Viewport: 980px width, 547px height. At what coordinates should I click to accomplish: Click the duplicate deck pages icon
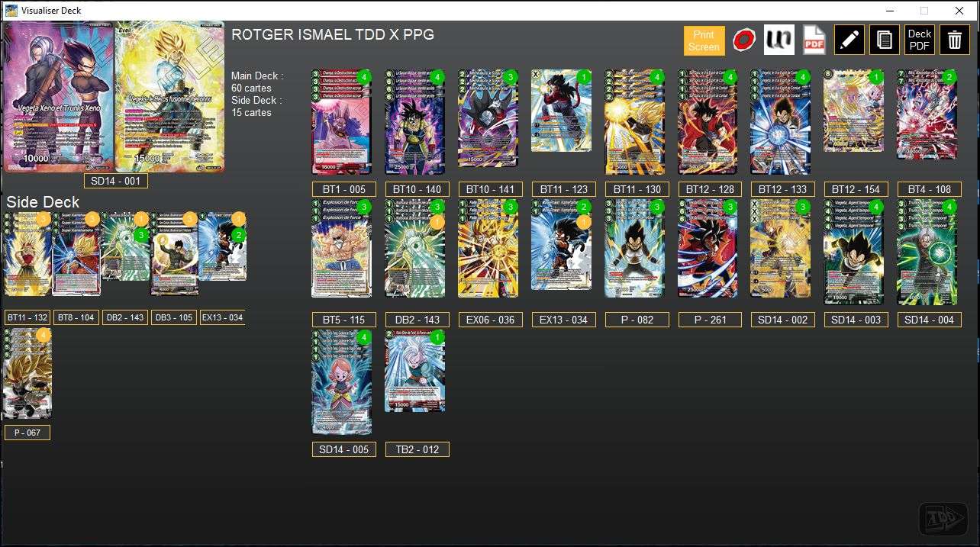[x=884, y=40]
